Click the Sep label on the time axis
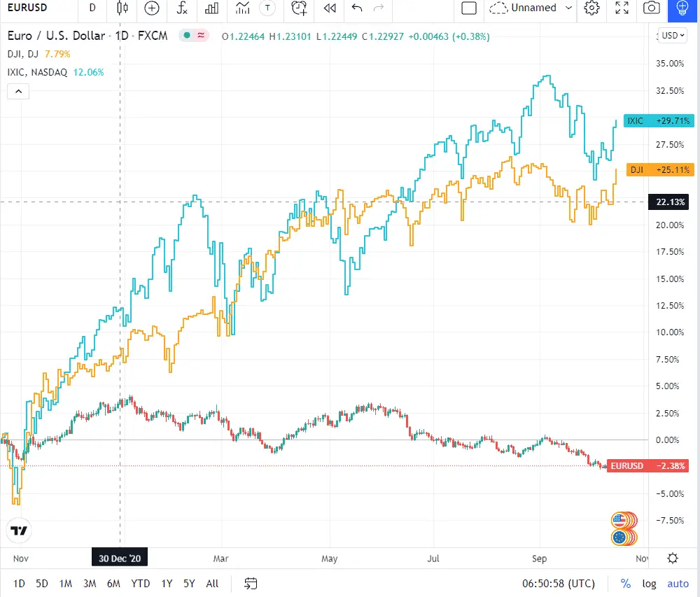This screenshot has height=597, width=700. pos(539,559)
